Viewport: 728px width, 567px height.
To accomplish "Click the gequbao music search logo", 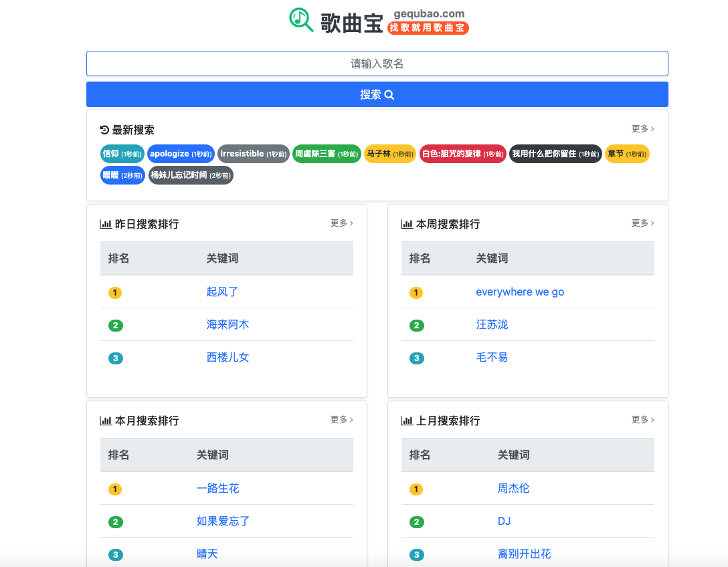I will [378, 21].
